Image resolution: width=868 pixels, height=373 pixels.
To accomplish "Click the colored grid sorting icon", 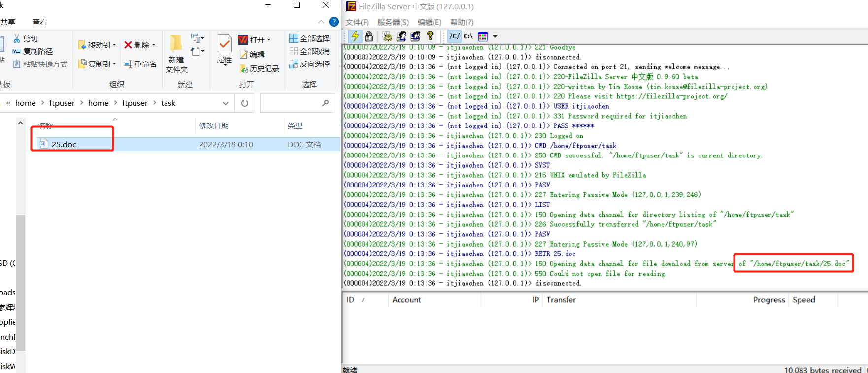I will pyautogui.click(x=483, y=36).
